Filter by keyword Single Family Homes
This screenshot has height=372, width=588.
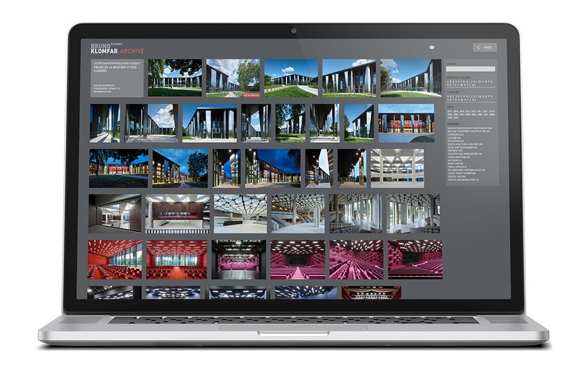[x=462, y=173]
